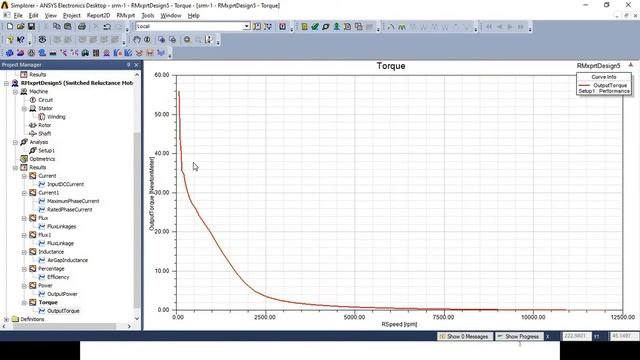
Task: Collapse the Machine tree node
Action: 15,91
